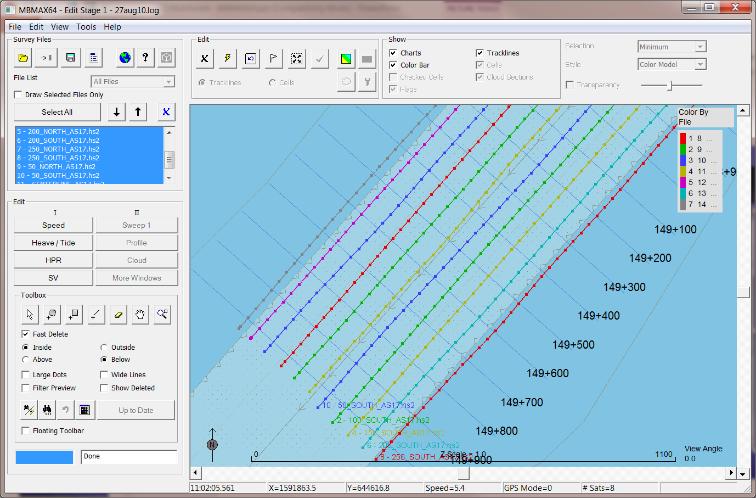Open the File menu

point(15,27)
